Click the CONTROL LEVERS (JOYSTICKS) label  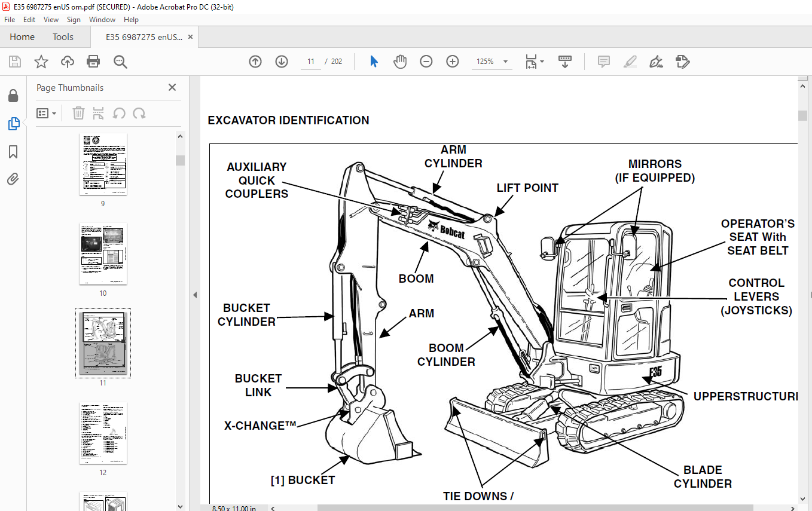tap(756, 296)
